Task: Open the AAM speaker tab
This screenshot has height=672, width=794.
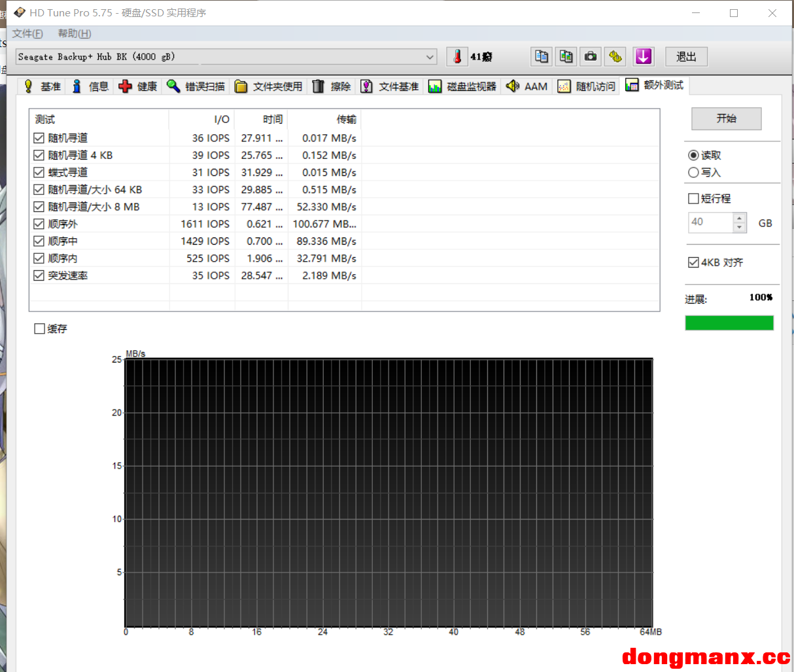Action: pyautogui.click(x=527, y=86)
